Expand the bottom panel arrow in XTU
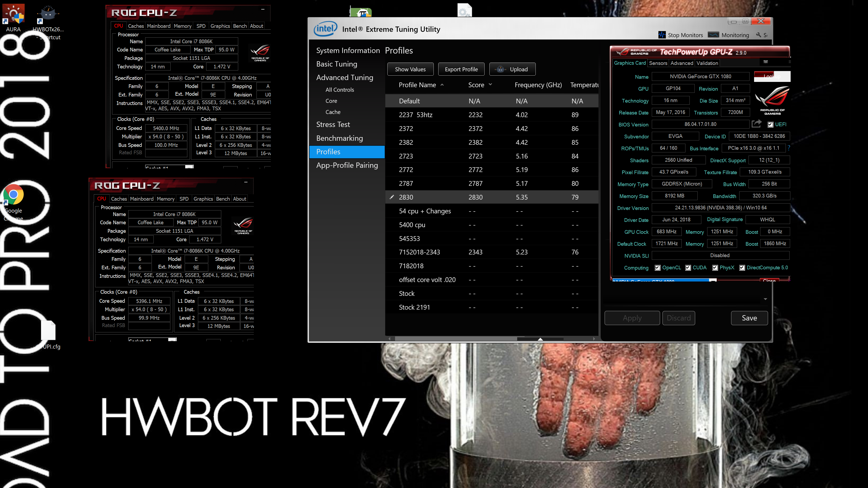The width and height of the screenshot is (868, 488). 540,339
